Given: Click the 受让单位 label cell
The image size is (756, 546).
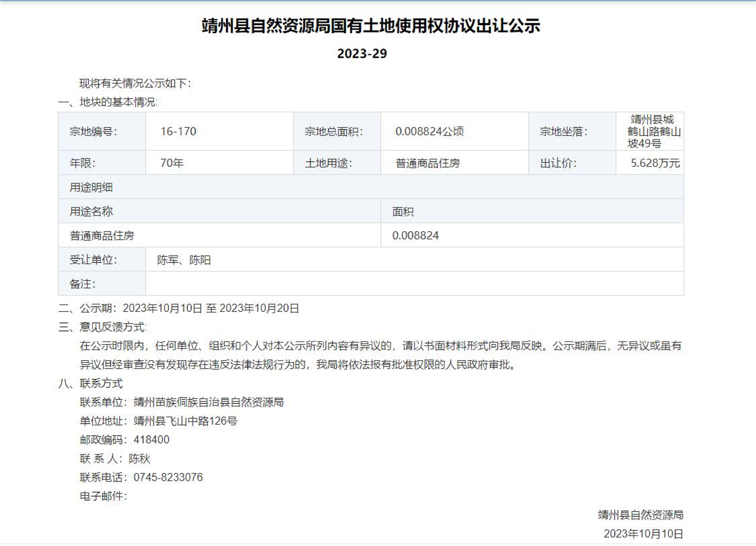Looking at the screenshot, I should point(102,259).
